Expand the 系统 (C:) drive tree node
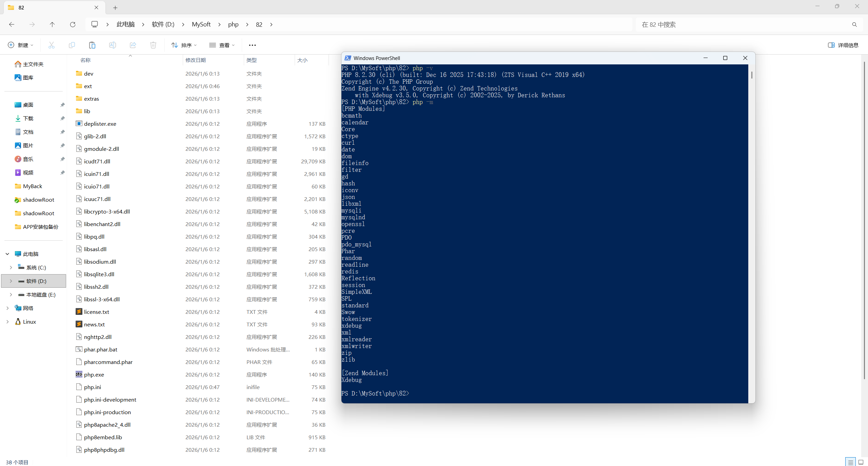 coord(11,267)
